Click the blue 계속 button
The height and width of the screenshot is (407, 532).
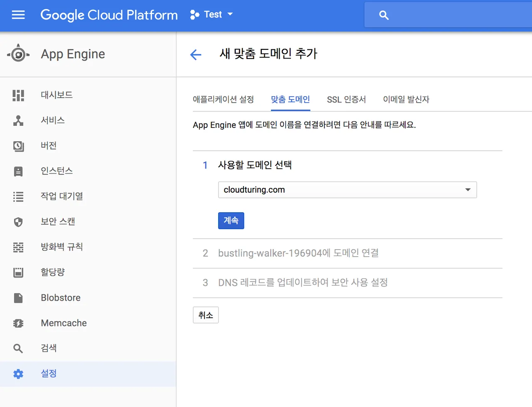(x=231, y=221)
